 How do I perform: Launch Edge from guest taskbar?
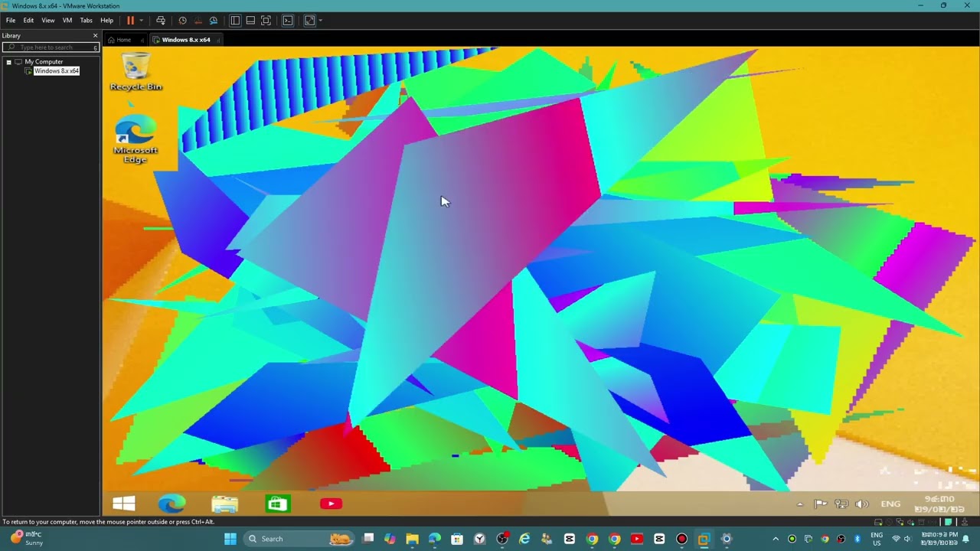(171, 504)
